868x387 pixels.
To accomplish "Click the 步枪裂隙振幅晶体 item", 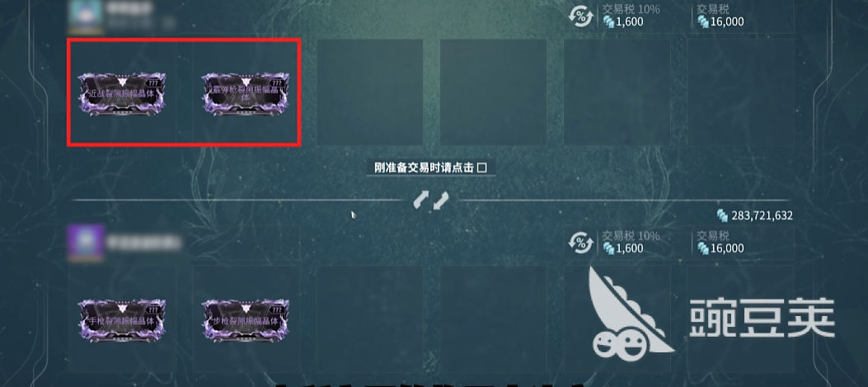I will click(x=245, y=321).
